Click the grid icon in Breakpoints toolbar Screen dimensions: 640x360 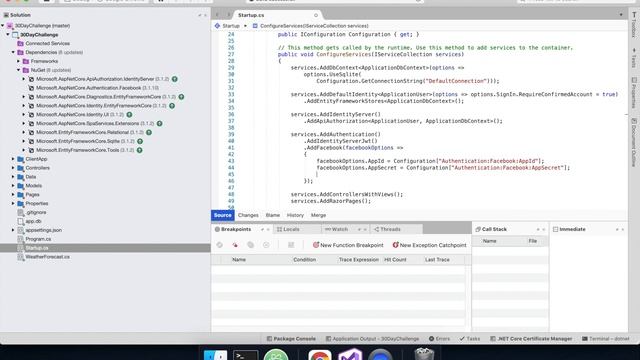(291, 245)
